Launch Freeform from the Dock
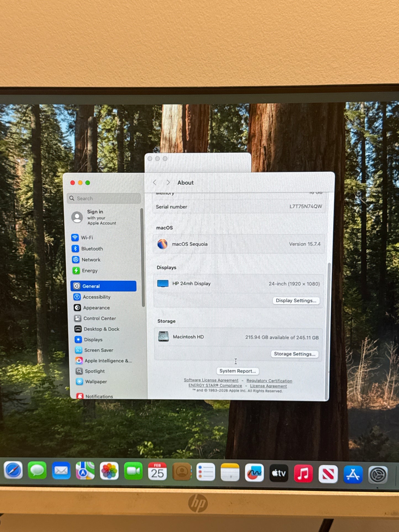Viewport: 399px width, 532px height. 254,473
